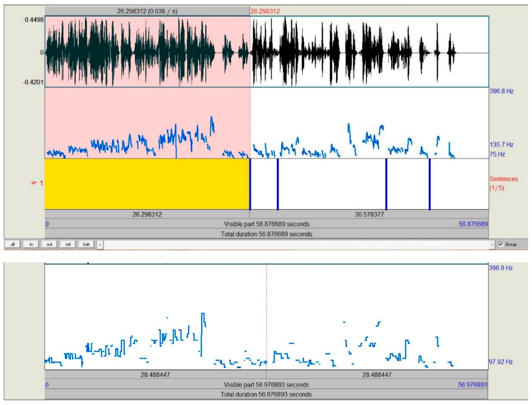Click the third blue boundary in Sentences tier
The image size is (532, 405).
386,184
